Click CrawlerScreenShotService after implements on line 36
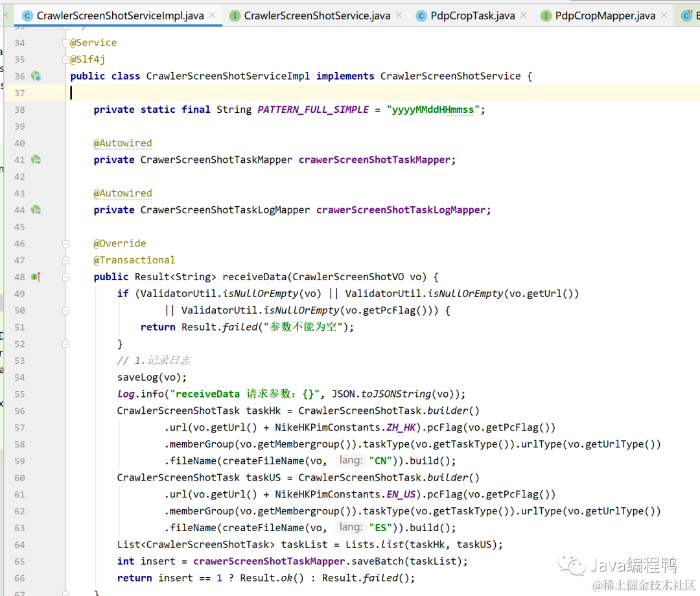This screenshot has height=596, width=700. (x=450, y=77)
